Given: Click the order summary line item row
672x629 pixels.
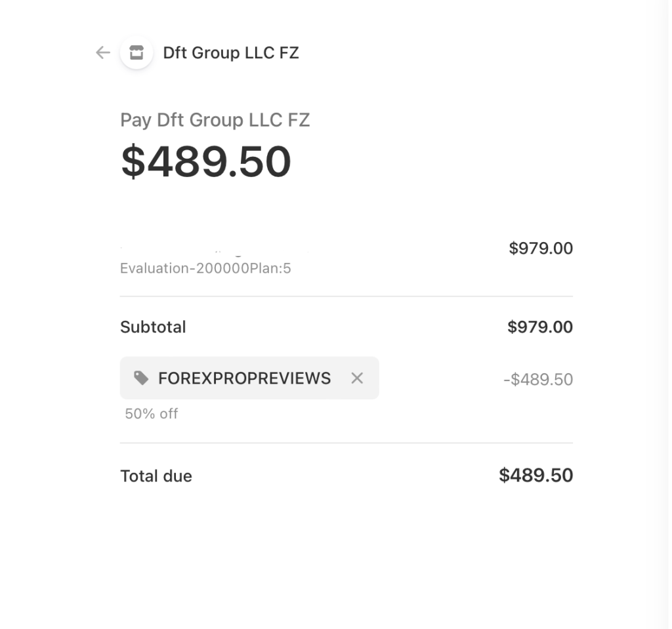Looking at the screenshot, I should pos(346,256).
